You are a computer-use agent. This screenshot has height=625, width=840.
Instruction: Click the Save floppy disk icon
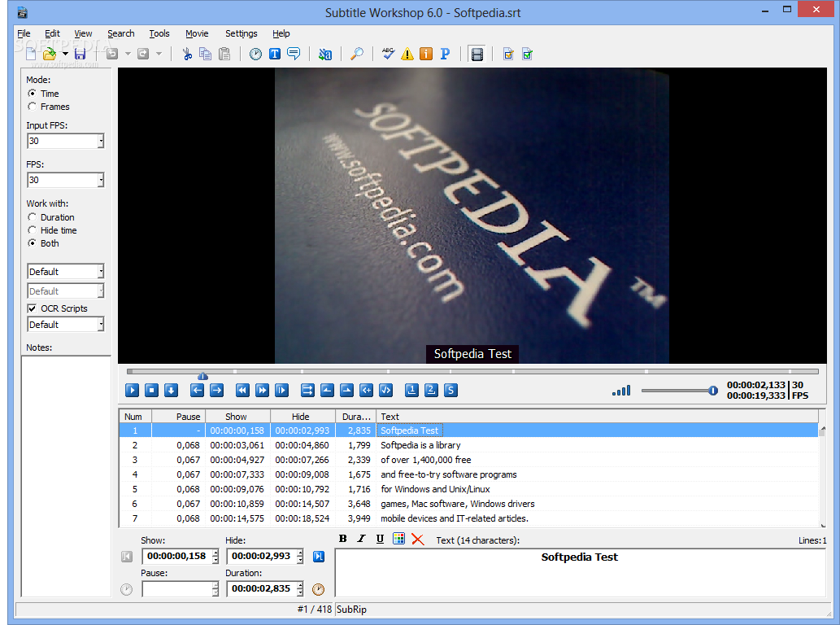click(x=80, y=55)
